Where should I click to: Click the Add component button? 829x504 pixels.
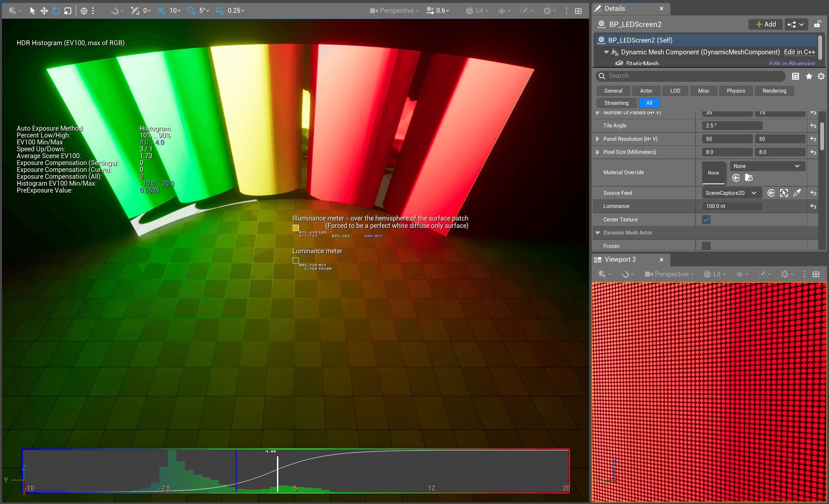(x=765, y=24)
